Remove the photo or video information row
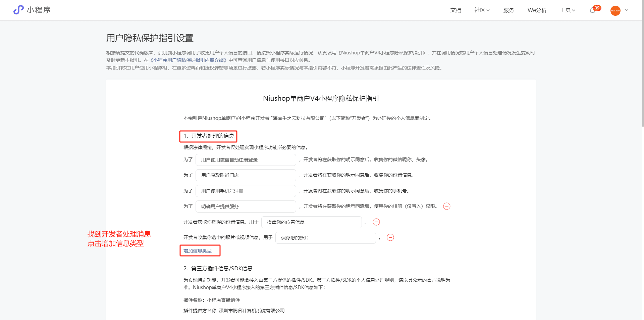 [x=390, y=237]
